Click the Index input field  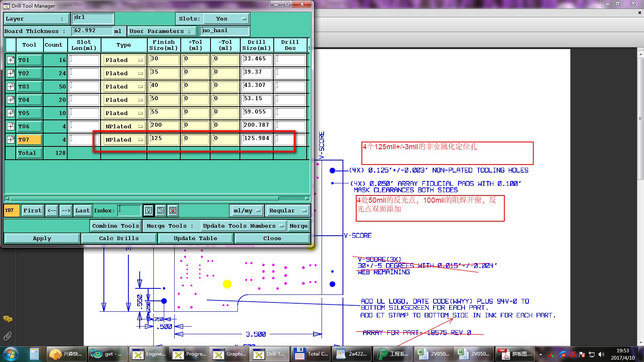(x=129, y=210)
